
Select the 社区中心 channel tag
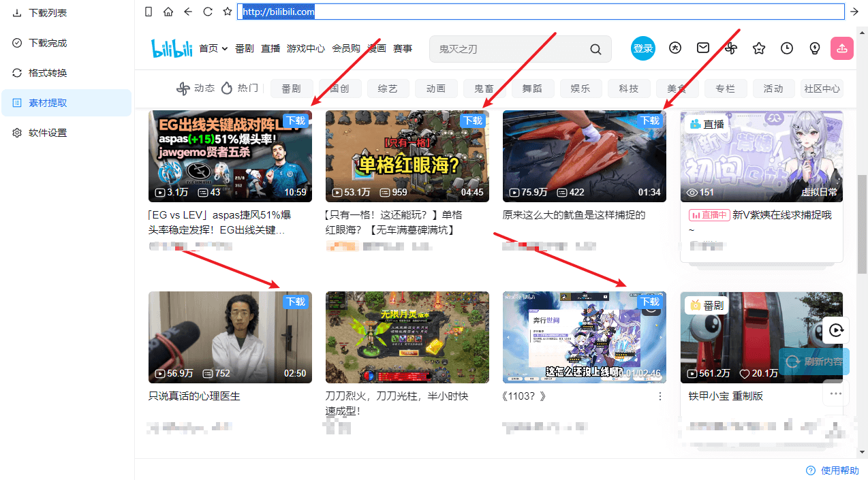[822, 89]
